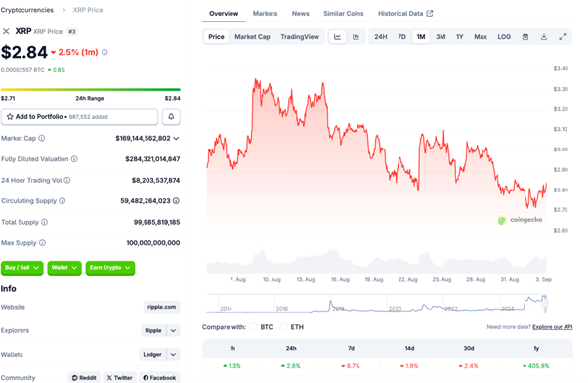Download chart data icon
Screen dimensions: 588x383
pos(544,37)
